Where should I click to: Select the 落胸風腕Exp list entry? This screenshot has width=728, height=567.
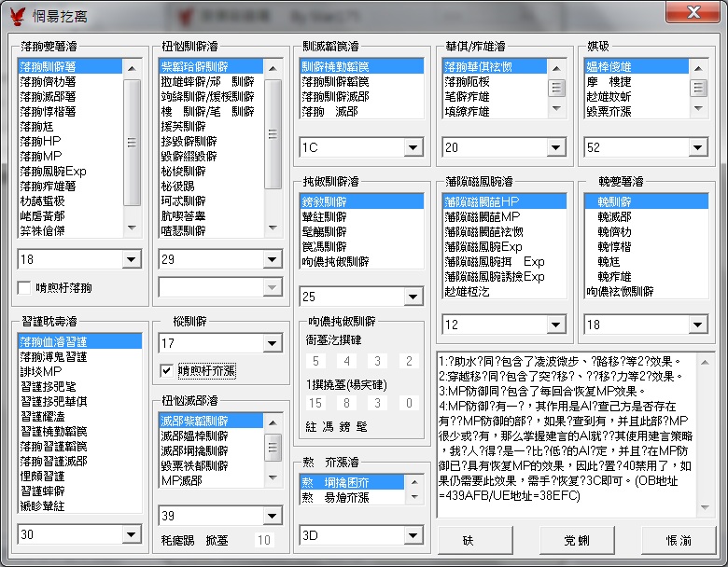coord(52,171)
